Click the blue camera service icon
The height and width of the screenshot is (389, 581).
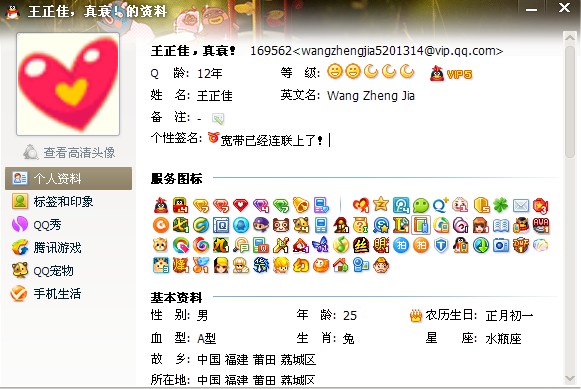tap(501, 245)
